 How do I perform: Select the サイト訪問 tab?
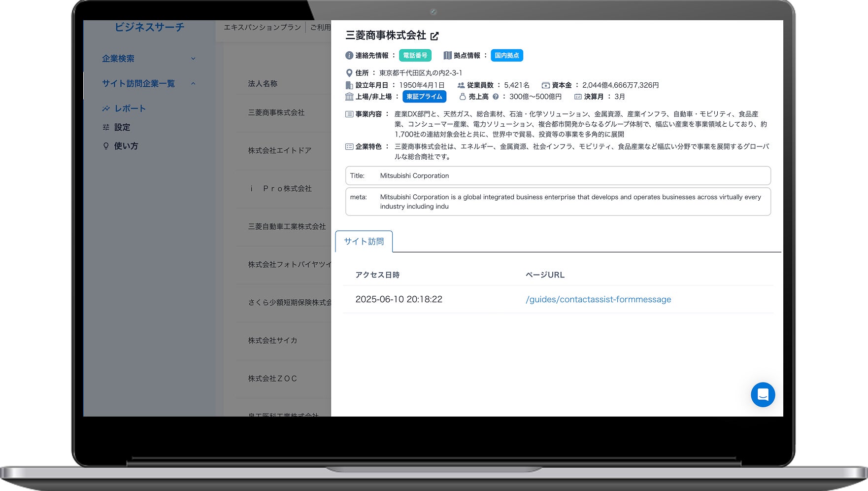(364, 242)
